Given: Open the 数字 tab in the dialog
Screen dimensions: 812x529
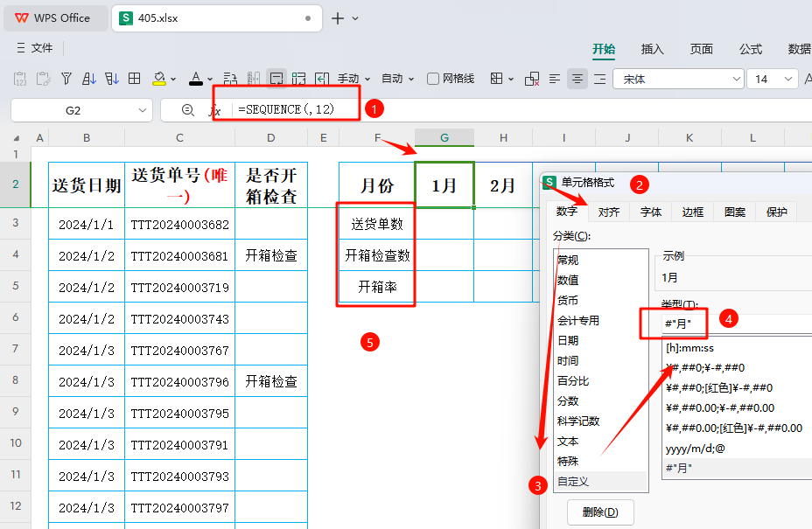Looking at the screenshot, I should pyautogui.click(x=567, y=212).
